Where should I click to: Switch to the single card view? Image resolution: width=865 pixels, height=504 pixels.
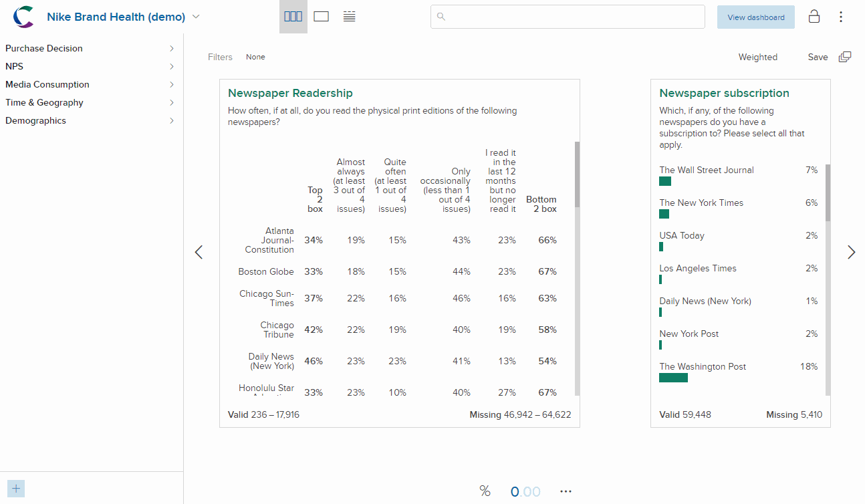coord(321,17)
